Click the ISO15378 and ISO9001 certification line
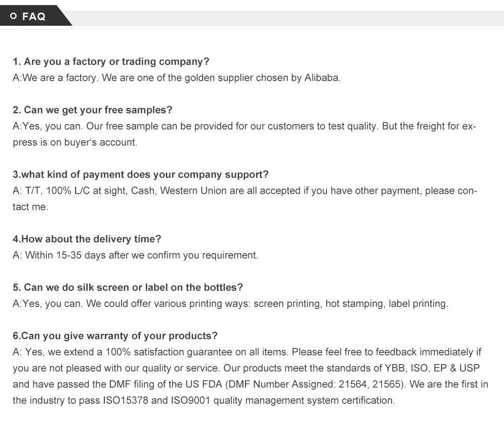The image size is (504, 424). click(204, 400)
